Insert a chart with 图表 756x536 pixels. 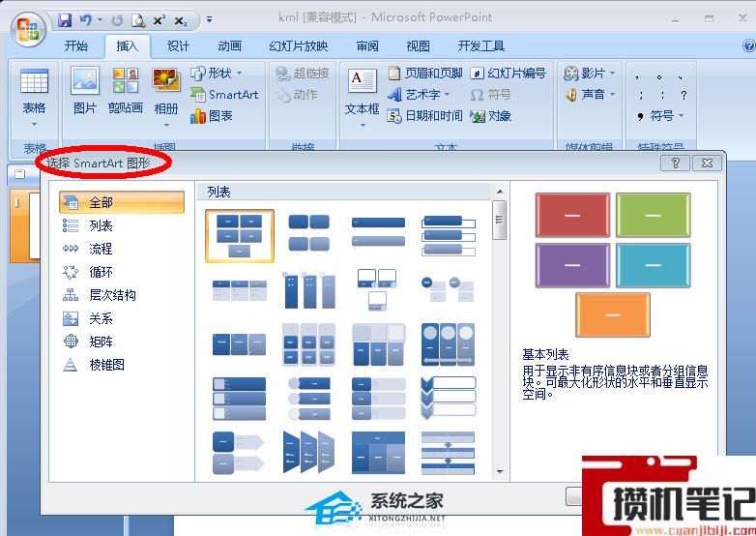coord(211,116)
